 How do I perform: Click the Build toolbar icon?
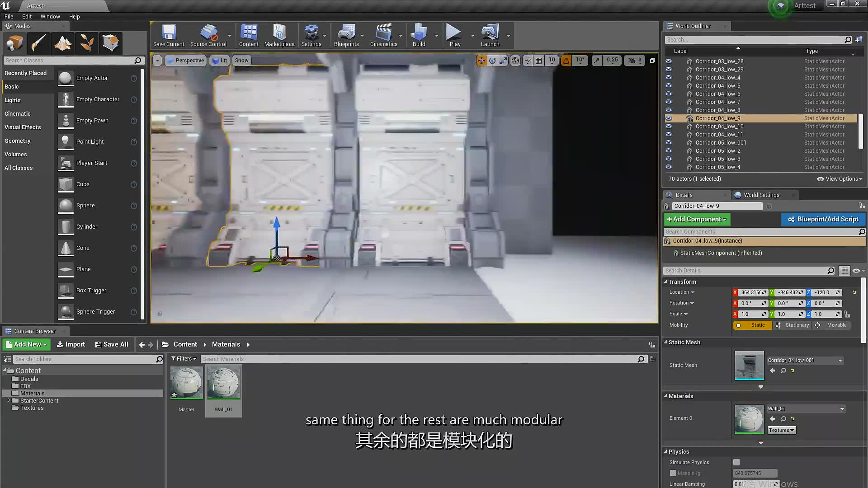pos(419,35)
